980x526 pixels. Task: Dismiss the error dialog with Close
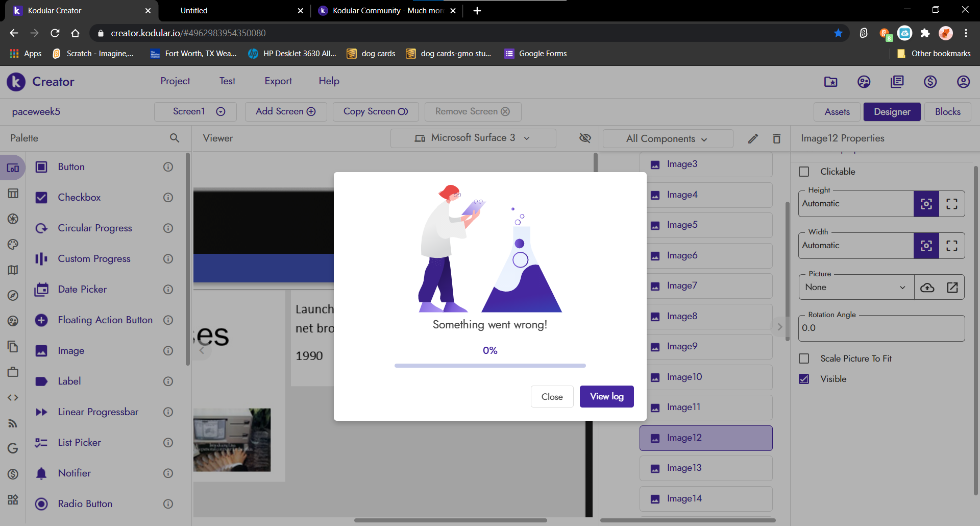[x=552, y=397]
